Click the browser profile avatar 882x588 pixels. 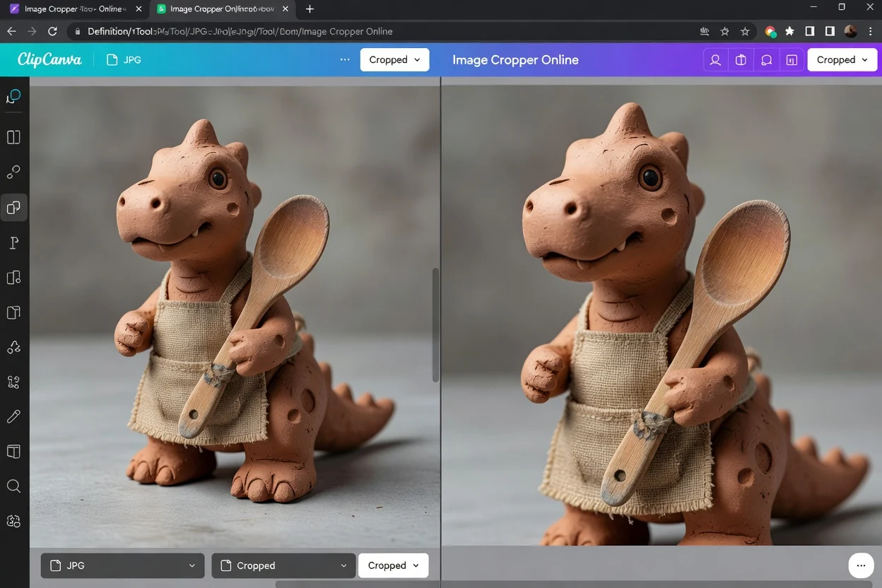(850, 31)
